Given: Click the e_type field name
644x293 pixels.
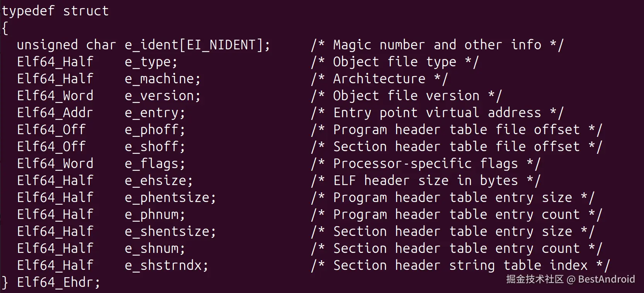Looking at the screenshot, I should pos(151,62).
